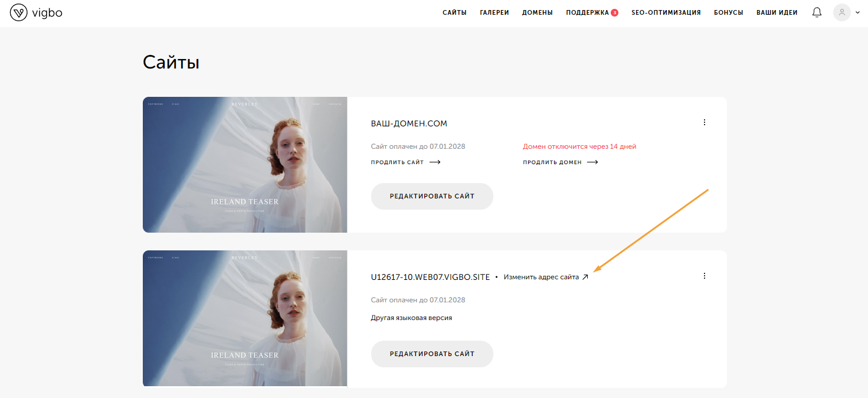Image resolution: width=868 pixels, height=398 pixels.
Task: Navigate to SEO-оптимизация
Action: 666,12
